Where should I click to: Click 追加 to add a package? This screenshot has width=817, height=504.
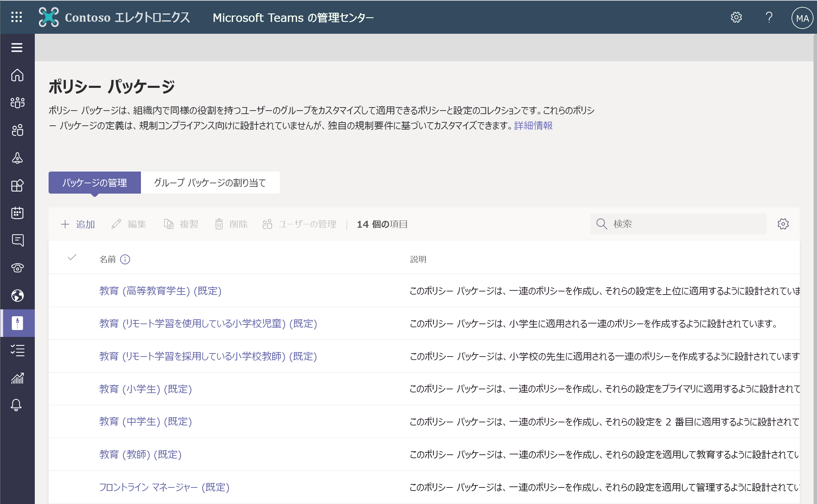click(78, 224)
